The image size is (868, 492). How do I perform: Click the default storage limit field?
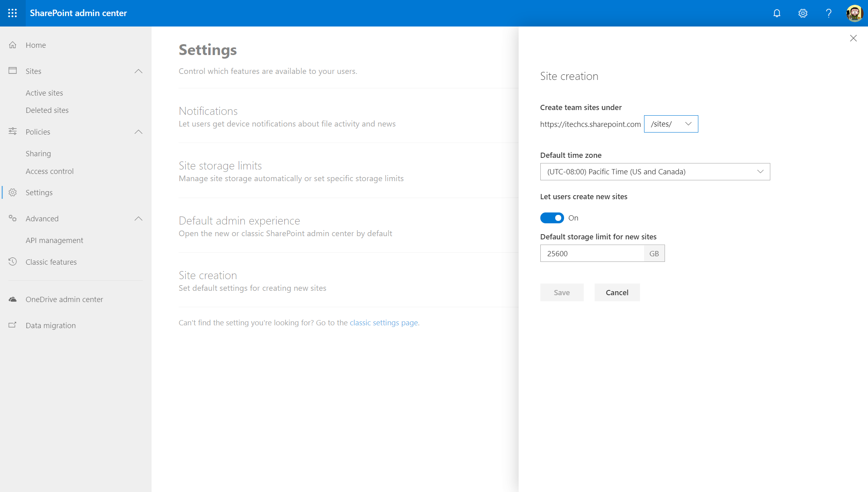click(592, 253)
